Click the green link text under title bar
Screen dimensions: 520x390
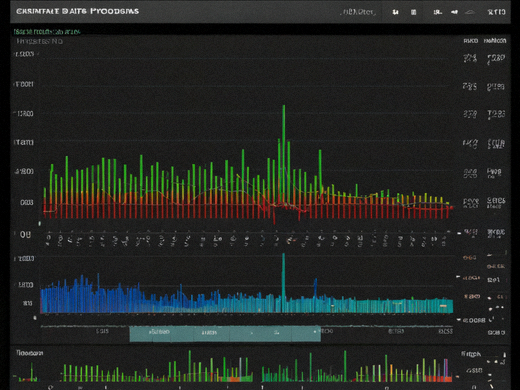pyautogui.click(x=47, y=32)
